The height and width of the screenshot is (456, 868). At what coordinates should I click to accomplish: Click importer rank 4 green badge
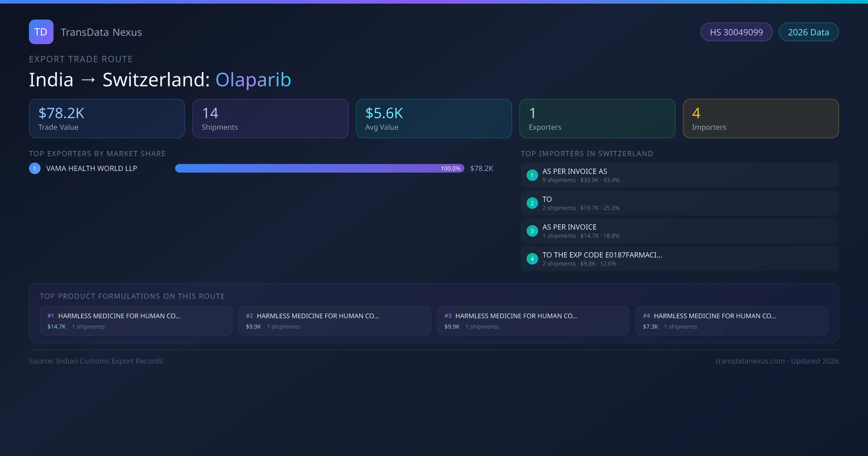click(532, 259)
